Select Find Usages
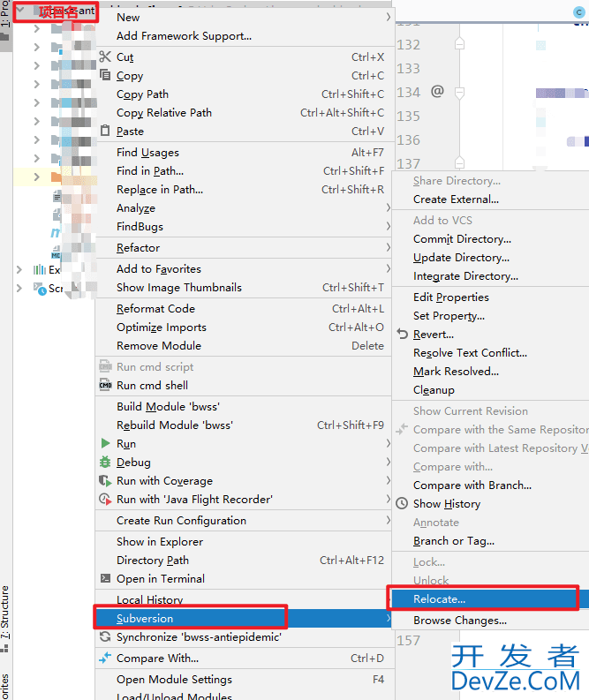 click(245, 152)
